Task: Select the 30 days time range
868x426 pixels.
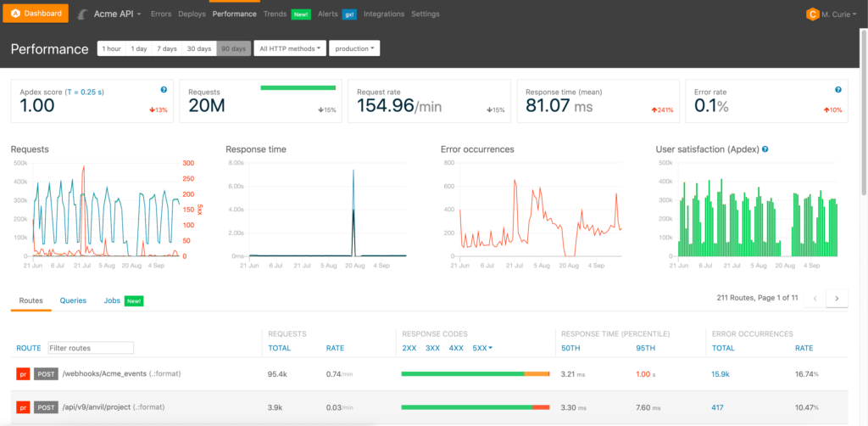Action: (199, 49)
